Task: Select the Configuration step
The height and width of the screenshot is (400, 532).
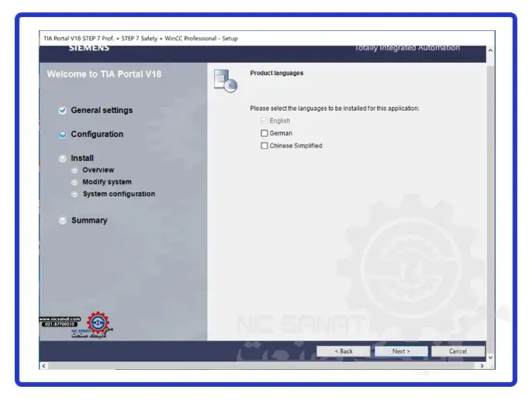Action: pyautogui.click(x=97, y=134)
